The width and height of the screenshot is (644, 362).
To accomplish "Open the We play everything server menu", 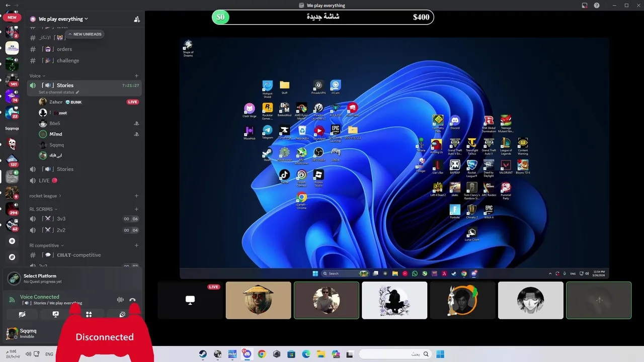I will (63, 19).
